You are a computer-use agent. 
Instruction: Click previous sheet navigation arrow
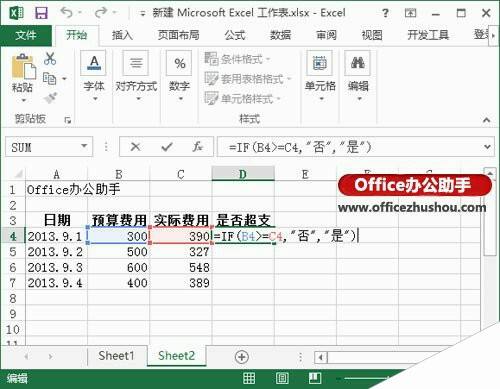26,357
